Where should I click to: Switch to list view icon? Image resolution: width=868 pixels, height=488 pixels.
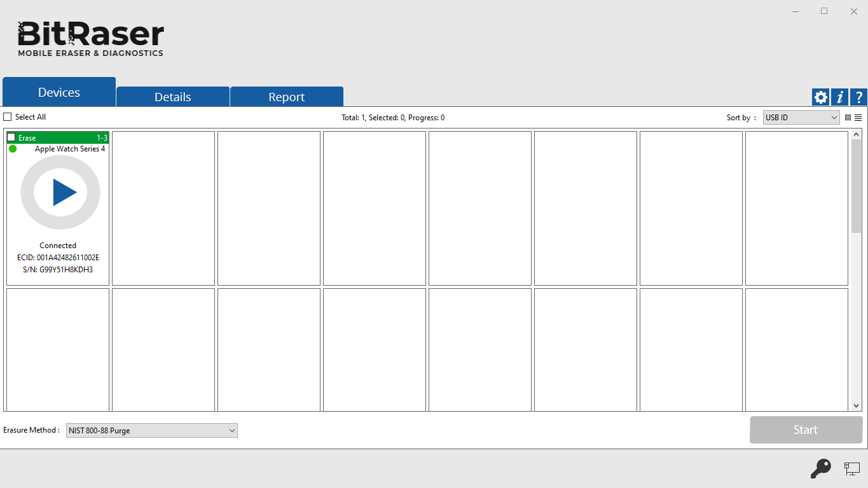pyautogui.click(x=858, y=118)
